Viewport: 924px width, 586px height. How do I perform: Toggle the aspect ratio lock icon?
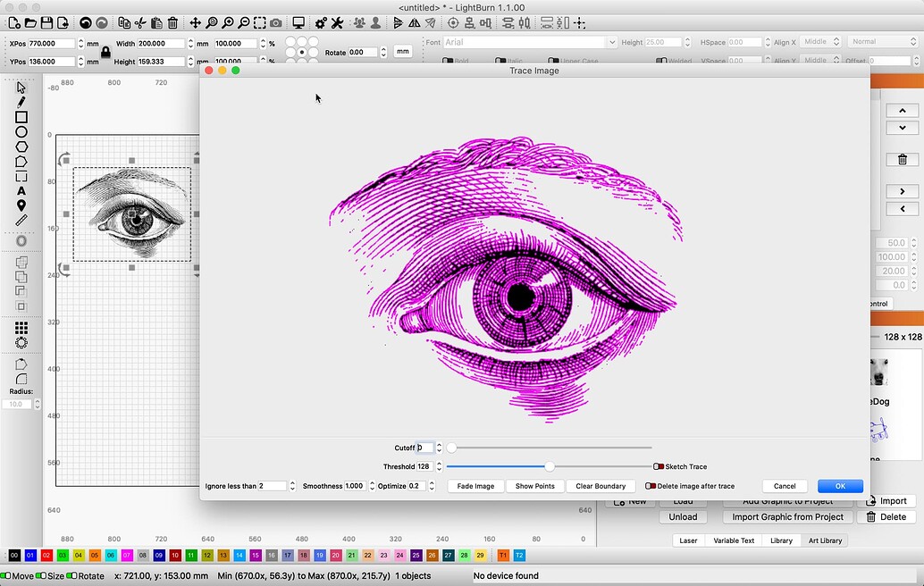tap(105, 53)
